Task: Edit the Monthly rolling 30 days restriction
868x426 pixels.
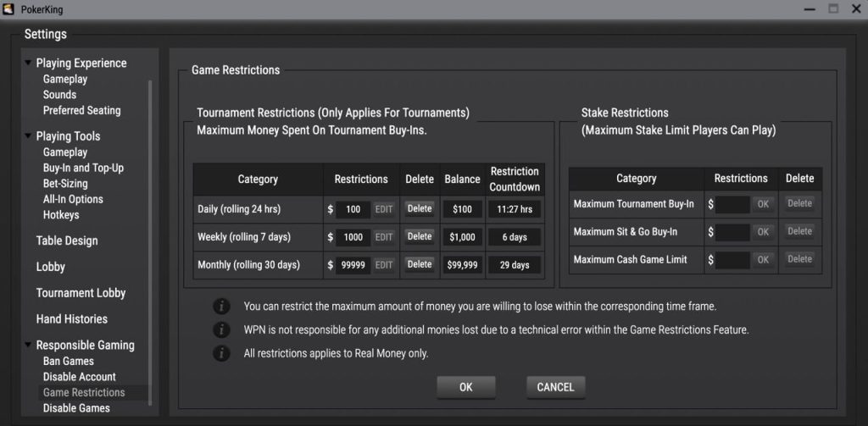Action: (384, 265)
